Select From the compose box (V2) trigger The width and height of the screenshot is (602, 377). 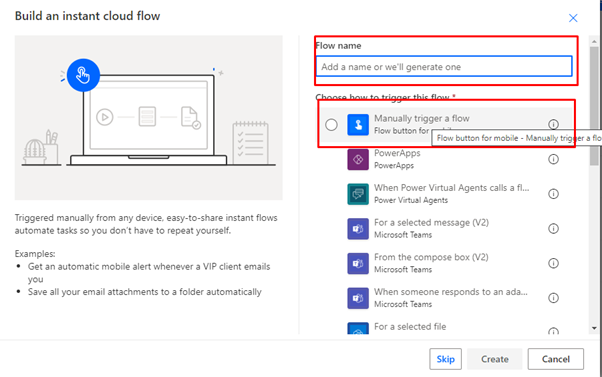click(431, 257)
